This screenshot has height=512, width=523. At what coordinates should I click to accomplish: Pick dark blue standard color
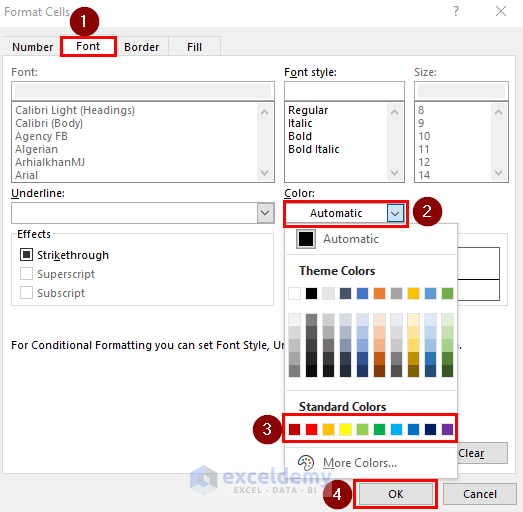point(431,429)
